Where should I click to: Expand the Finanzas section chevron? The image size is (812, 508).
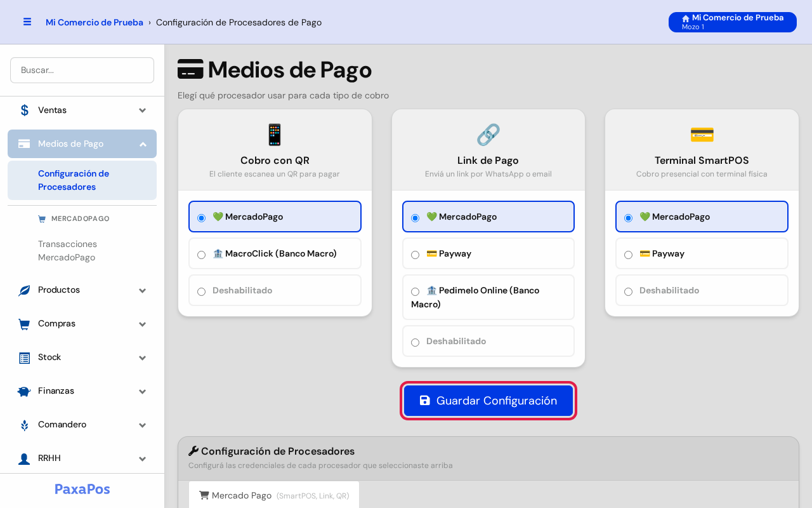coord(143,391)
